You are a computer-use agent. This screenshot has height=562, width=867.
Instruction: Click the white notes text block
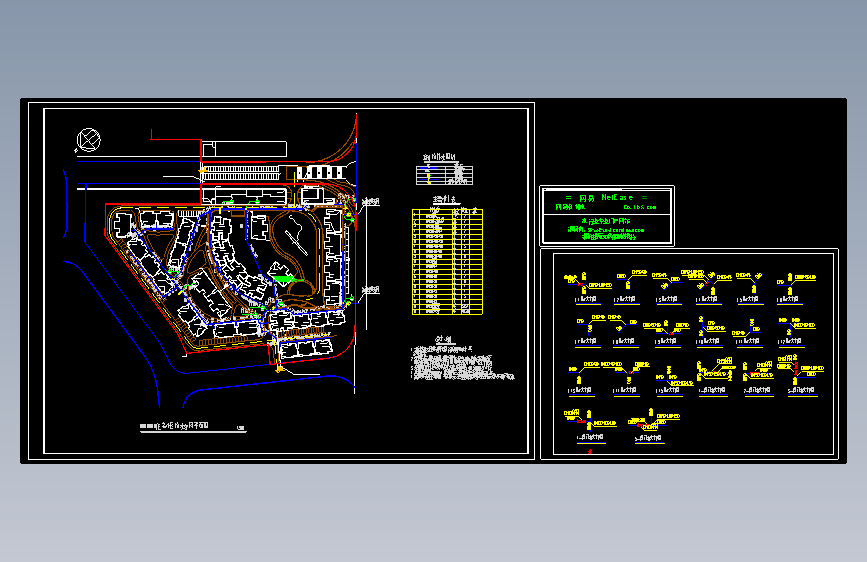(x=462, y=364)
